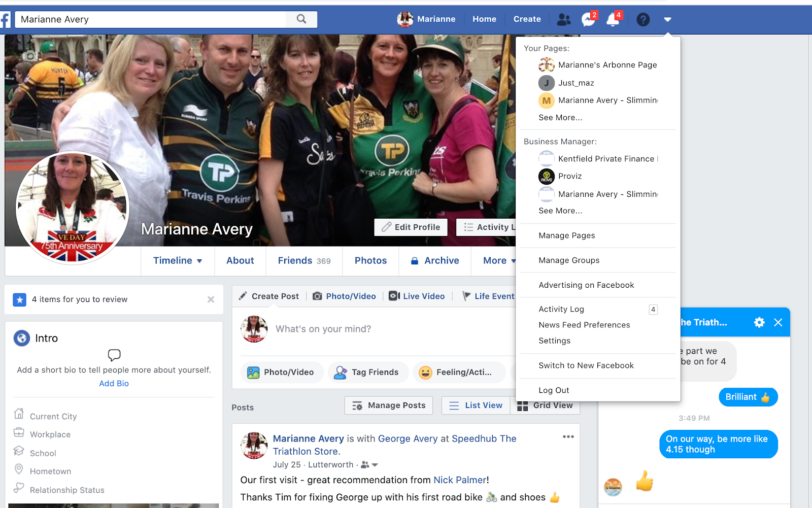Open Marianne's Arbonne Page icon

[547, 65]
